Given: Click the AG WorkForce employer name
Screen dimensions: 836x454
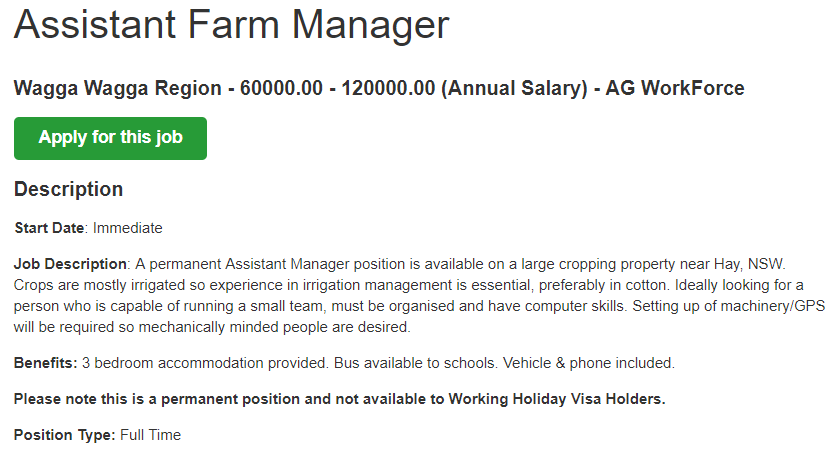Looking at the screenshot, I should (675, 88).
